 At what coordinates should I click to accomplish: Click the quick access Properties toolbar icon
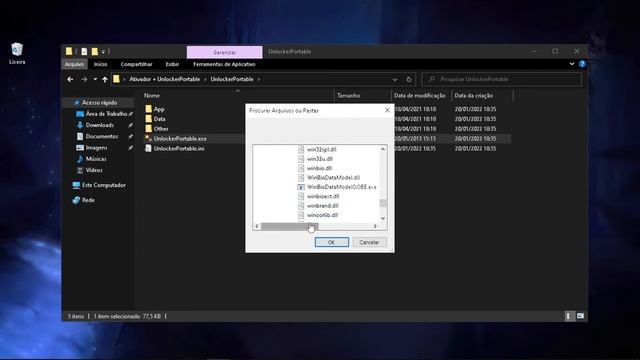click(x=84, y=51)
